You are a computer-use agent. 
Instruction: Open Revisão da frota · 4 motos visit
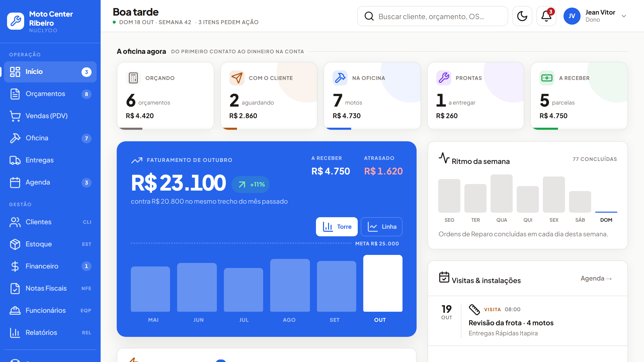pyautogui.click(x=528, y=321)
